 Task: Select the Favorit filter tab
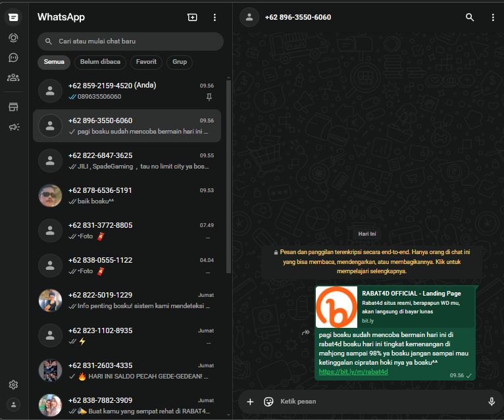(146, 62)
